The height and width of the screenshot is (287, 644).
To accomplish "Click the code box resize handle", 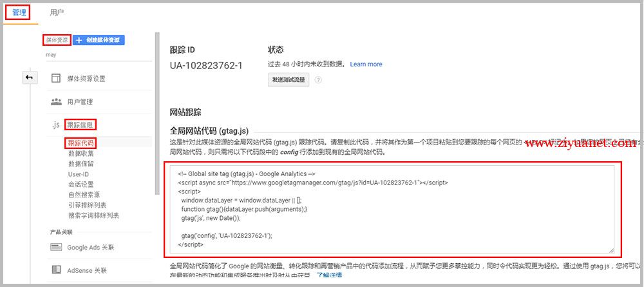I will (612, 250).
